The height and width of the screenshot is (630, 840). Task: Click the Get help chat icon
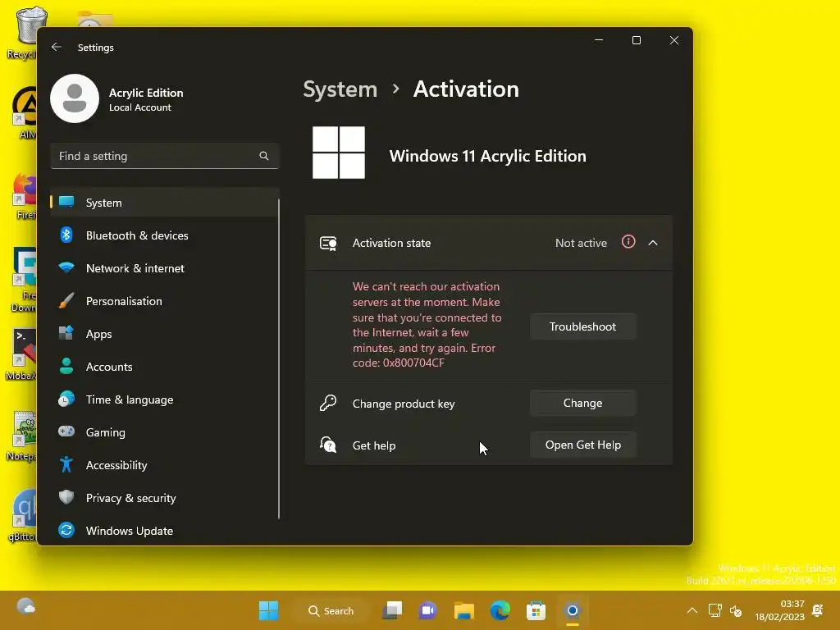click(x=328, y=445)
